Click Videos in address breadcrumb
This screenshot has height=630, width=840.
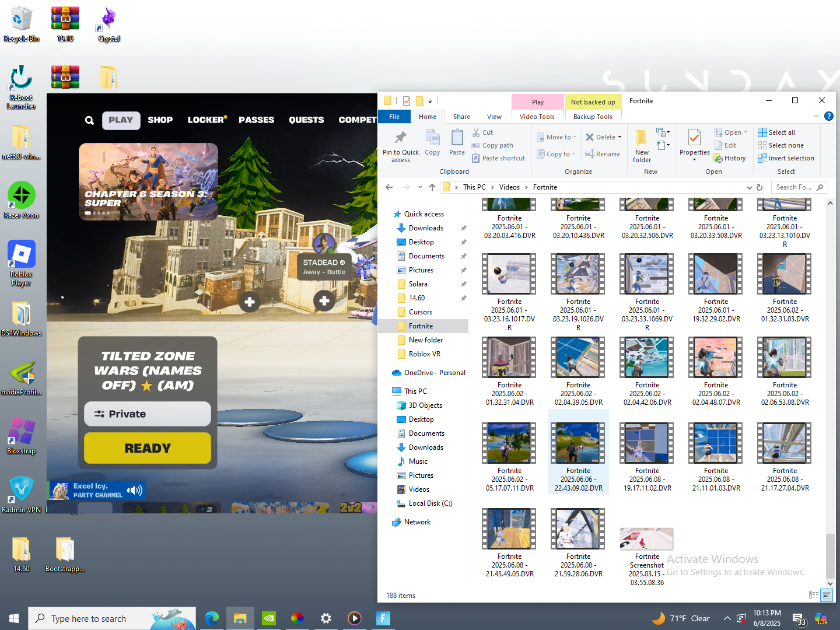(509, 187)
